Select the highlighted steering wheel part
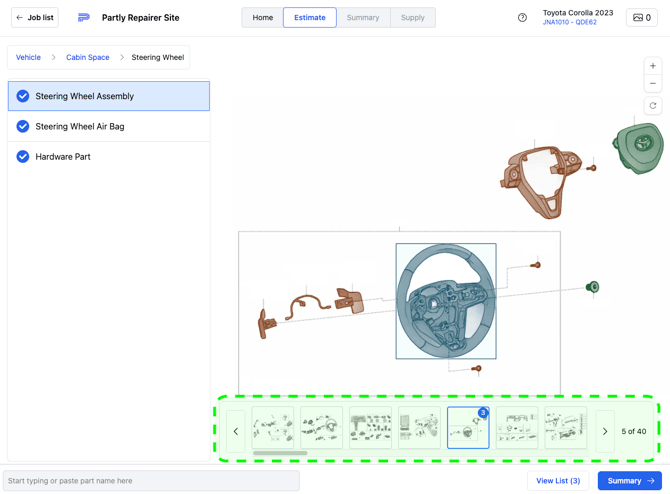 [446, 301]
